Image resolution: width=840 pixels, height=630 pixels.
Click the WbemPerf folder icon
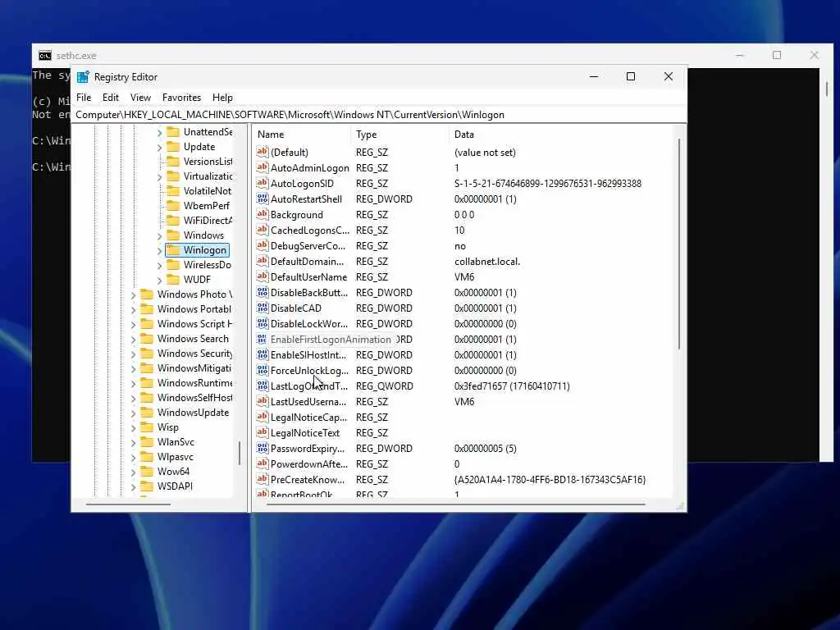(173, 206)
